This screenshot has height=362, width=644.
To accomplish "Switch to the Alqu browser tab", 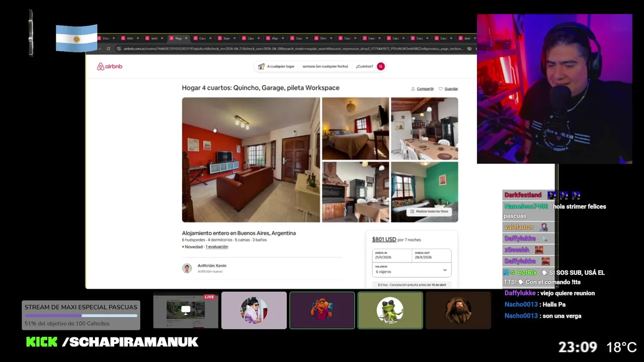I will pyautogui.click(x=275, y=38).
